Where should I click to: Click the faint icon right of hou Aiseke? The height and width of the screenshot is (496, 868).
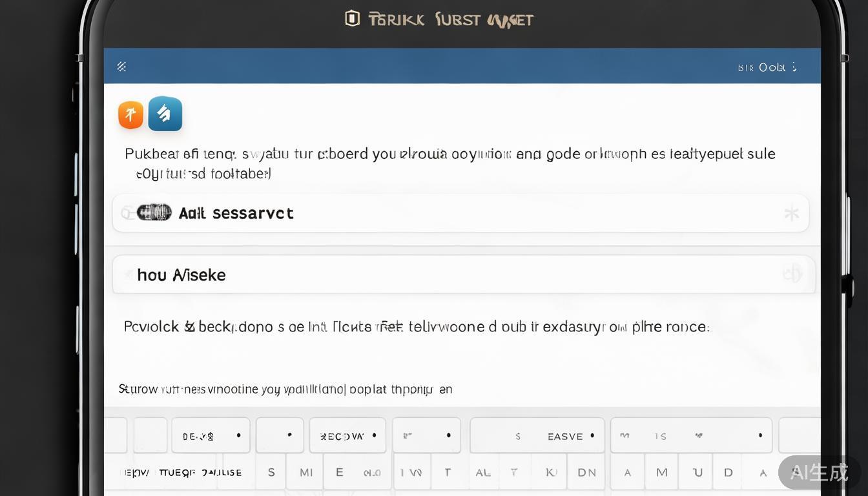tap(792, 274)
